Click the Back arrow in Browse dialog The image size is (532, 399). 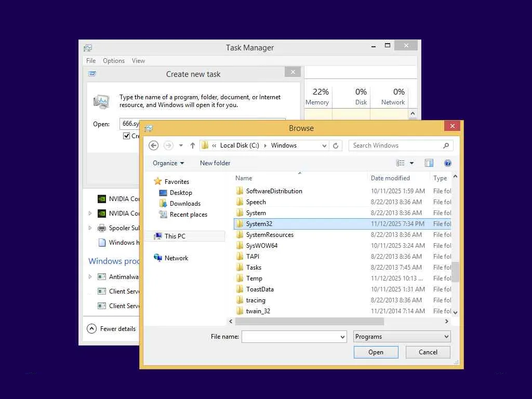[153, 145]
